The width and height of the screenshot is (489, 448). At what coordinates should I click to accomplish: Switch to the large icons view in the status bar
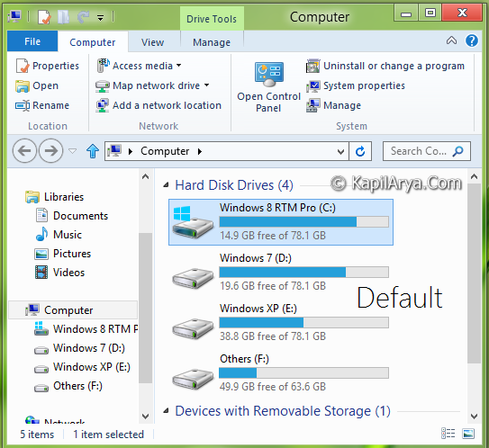[x=468, y=434]
